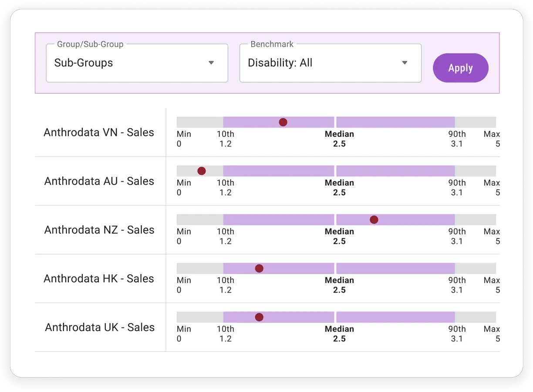Click the Median 2.5 label in VN row
The width and height of the screenshot is (533, 392).
click(339, 139)
